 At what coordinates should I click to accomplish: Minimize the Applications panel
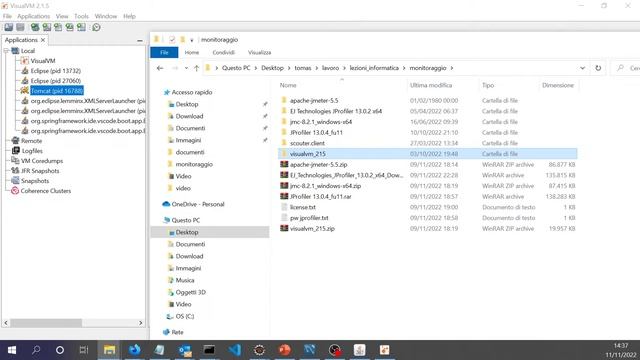click(x=140, y=40)
